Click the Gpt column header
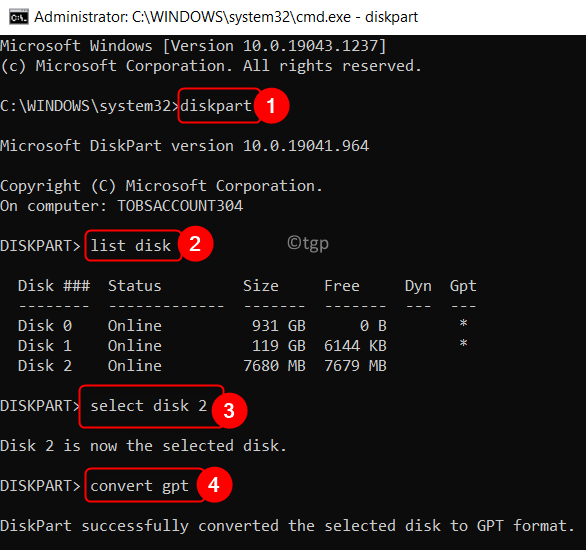This screenshot has width=586, height=550. (x=463, y=286)
